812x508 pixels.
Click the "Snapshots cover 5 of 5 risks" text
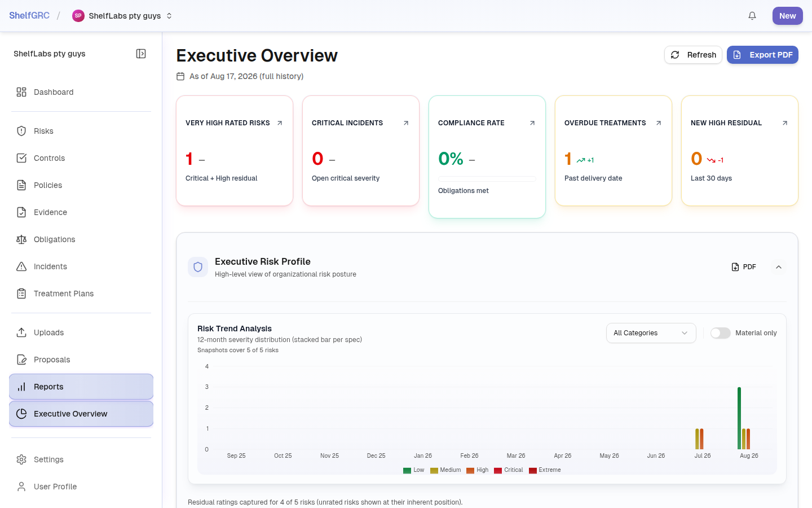pos(238,350)
